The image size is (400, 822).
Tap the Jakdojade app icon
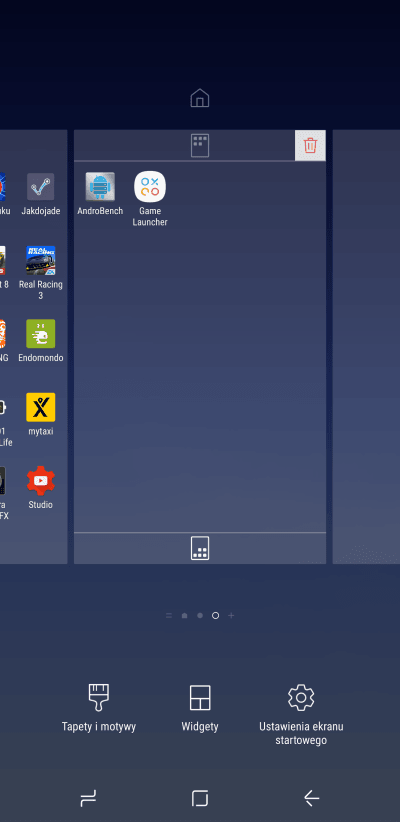[x=40, y=187]
